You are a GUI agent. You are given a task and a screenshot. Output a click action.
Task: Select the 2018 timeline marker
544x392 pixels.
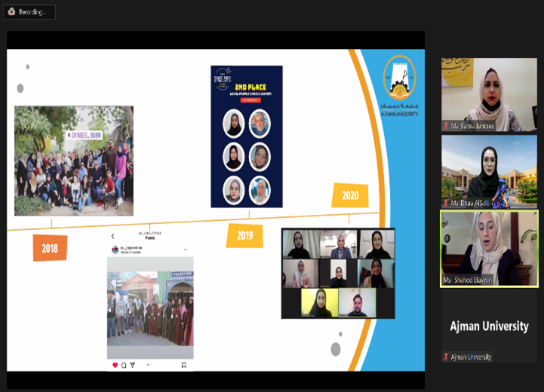(50, 247)
